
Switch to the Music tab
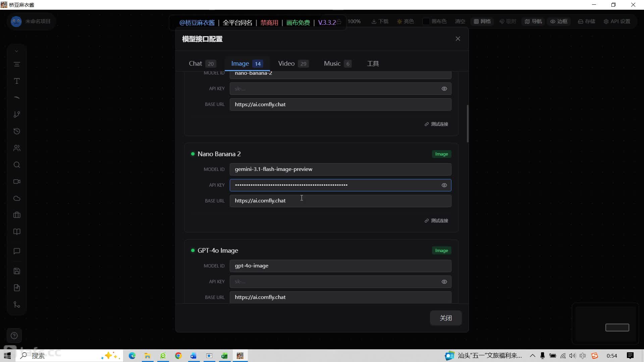coord(337,64)
